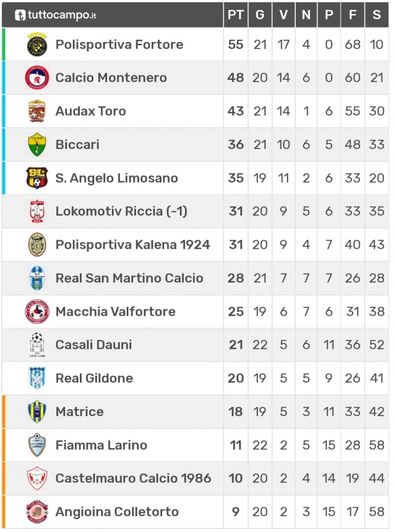Click the Macchia Valfortore round crest
This screenshot has width=394, height=532.
pyautogui.click(x=37, y=312)
